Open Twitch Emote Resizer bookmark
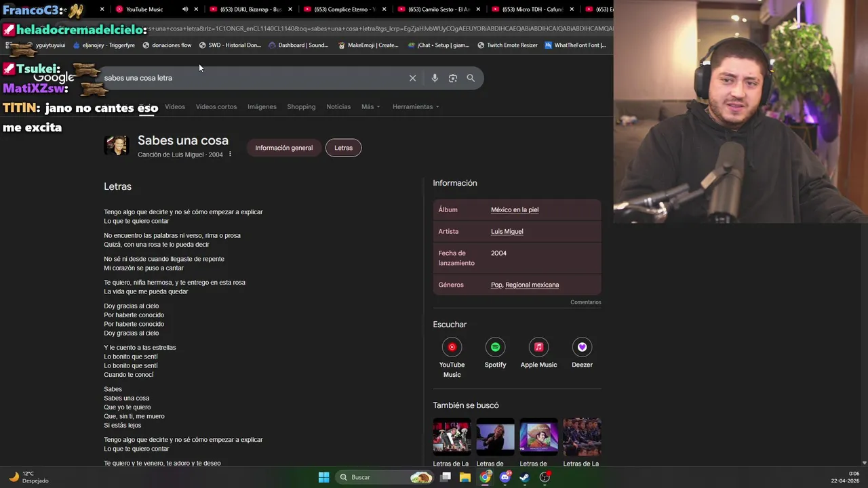This screenshot has width=868, height=488. point(507,45)
